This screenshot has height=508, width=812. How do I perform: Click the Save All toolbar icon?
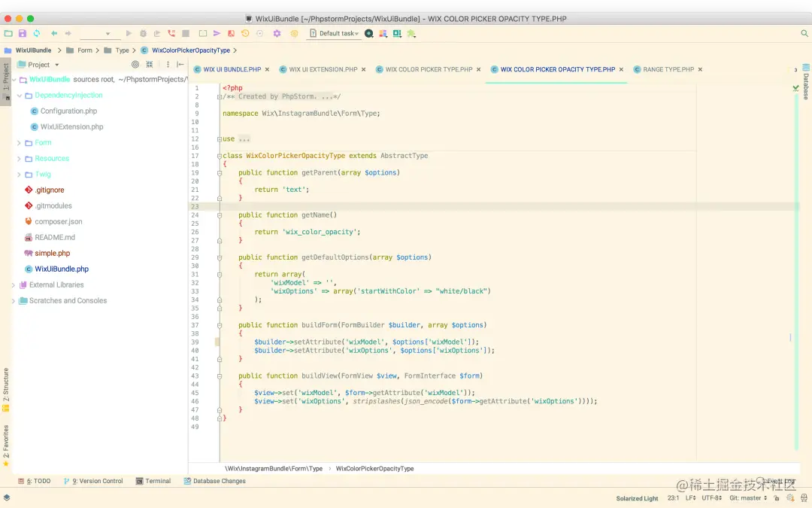coord(23,33)
